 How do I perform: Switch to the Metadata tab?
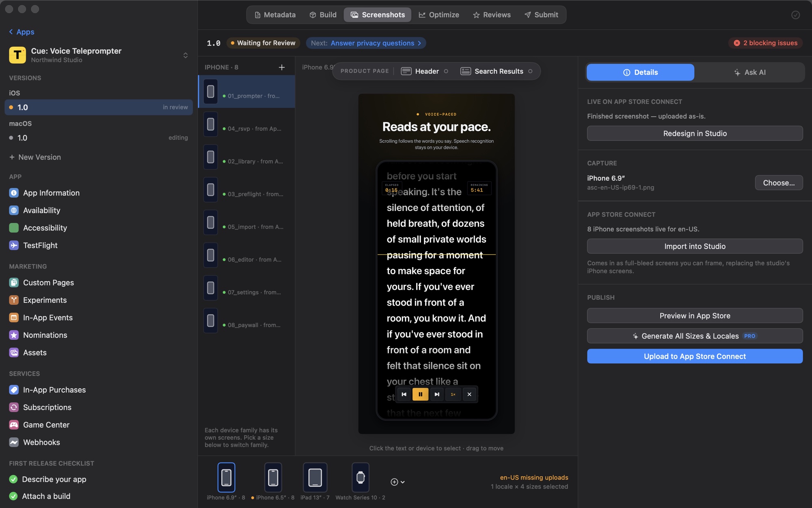(275, 15)
